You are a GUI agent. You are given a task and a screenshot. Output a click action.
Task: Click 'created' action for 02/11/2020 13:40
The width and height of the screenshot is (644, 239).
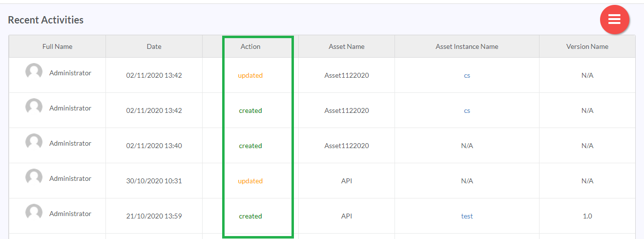click(250, 146)
